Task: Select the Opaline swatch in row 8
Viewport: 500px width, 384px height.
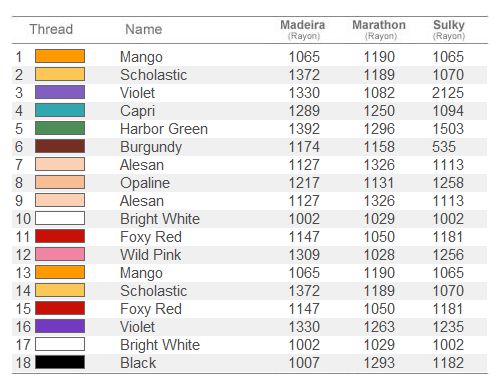Action: 60,182
